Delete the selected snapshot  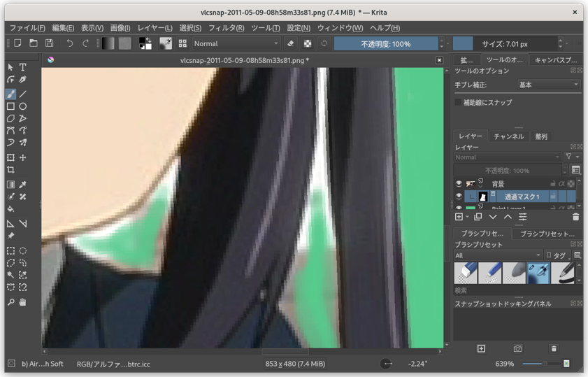[x=554, y=349]
